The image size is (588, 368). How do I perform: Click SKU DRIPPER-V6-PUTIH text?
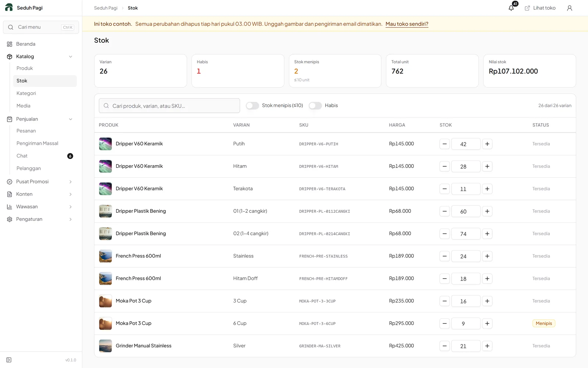(x=318, y=144)
